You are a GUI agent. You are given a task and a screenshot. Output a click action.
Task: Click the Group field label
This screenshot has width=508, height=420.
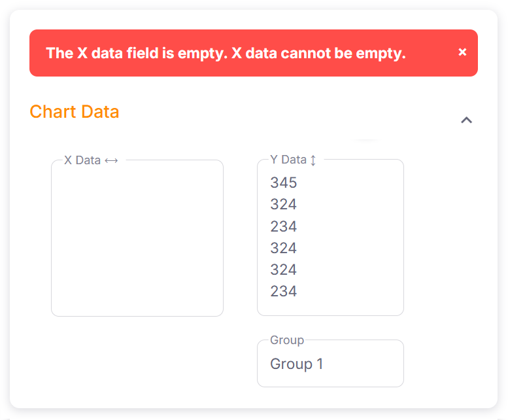point(287,340)
